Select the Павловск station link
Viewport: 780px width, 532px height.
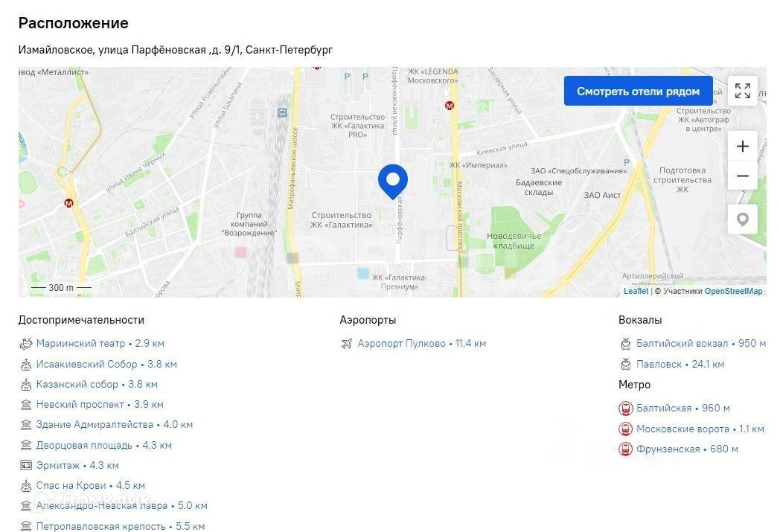tap(659, 364)
